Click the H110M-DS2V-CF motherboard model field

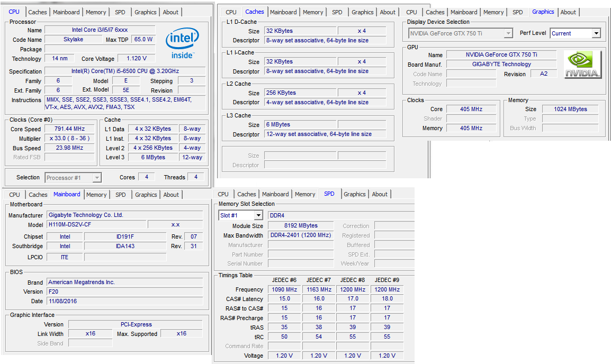pyautogui.click(x=95, y=224)
